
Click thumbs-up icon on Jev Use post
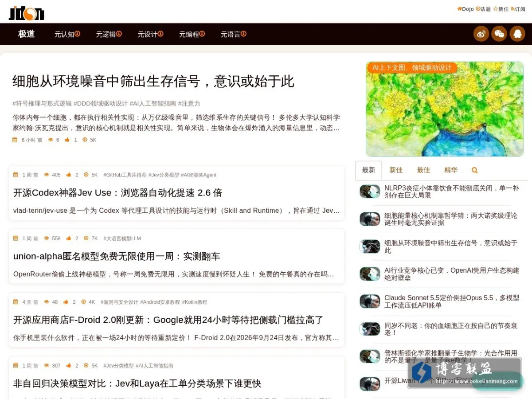click(69, 175)
